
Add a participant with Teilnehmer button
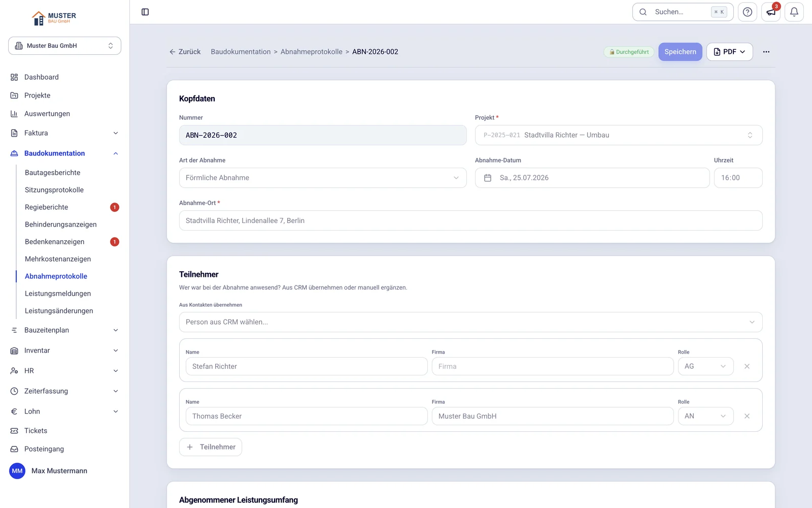pyautogui.click(x=211, y=447)
